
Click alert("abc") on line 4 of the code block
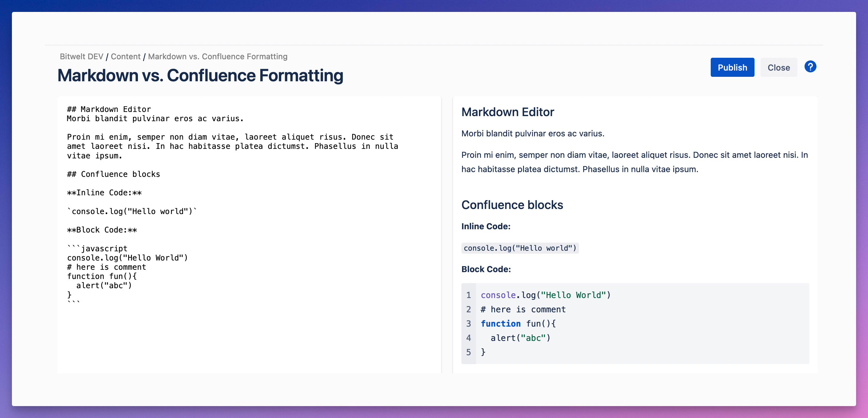(x=519, y=338)
